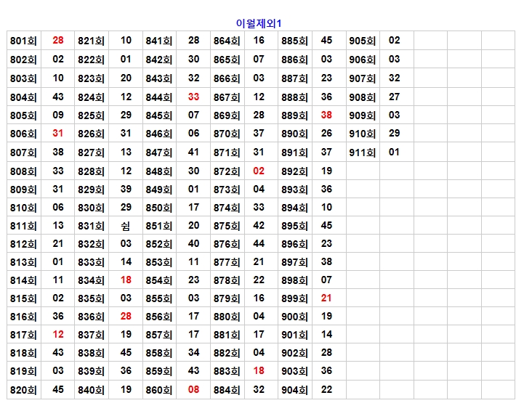Image resolution: width=532 pixels, height=419 pixels.
Task: Select the 쉼 cell next to 831회
Action: tap(126, 226)
